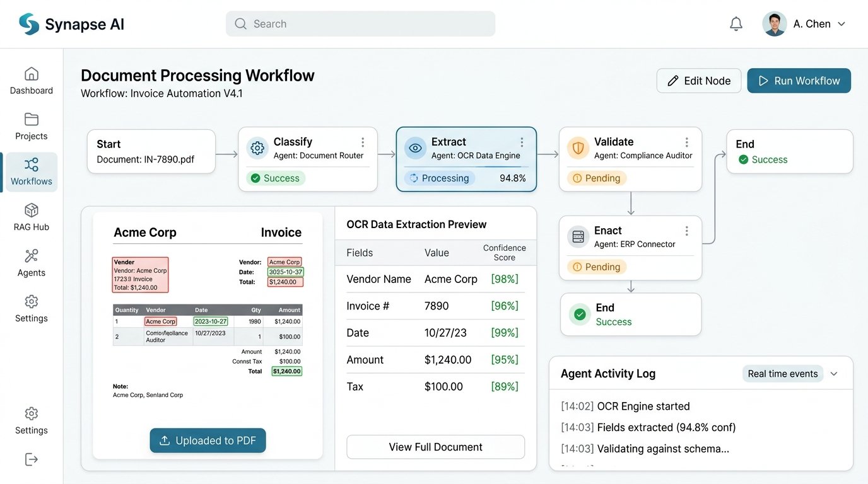Click the Confidence Score column header
The image size is (868, 484).
[505, 253]
